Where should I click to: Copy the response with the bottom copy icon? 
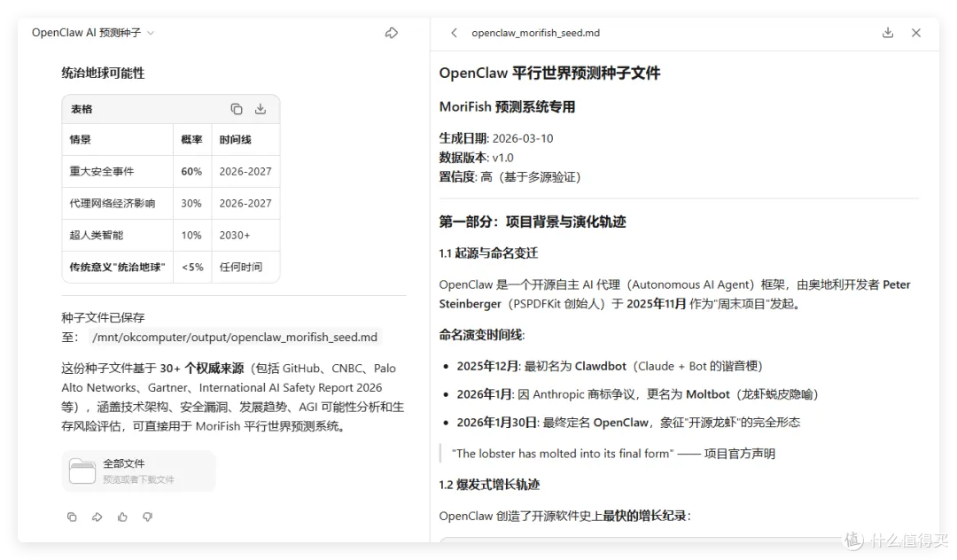72,517
